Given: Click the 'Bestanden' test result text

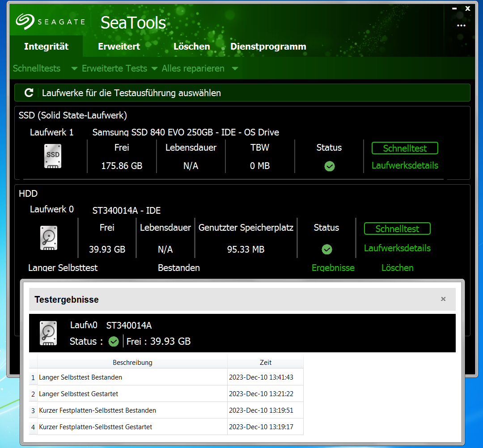Looking at the screenshot, I should pos(178,267).
